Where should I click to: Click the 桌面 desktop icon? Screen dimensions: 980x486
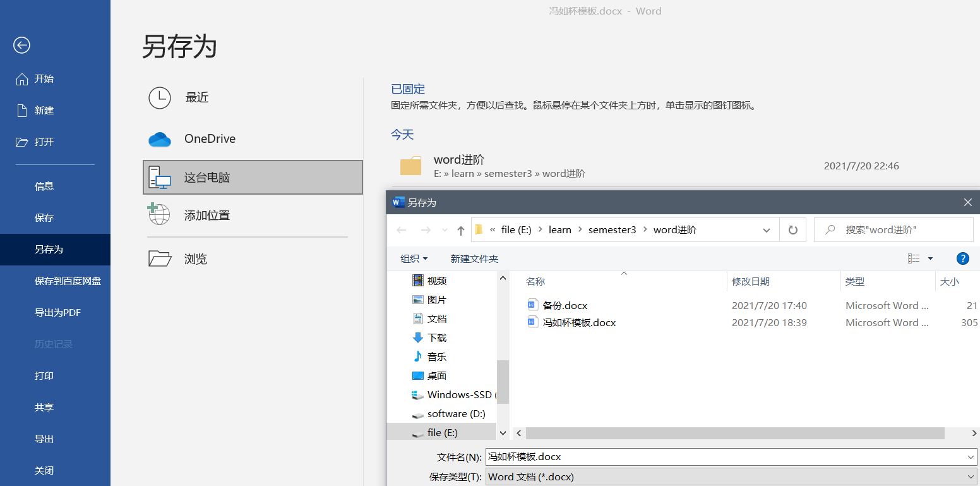pyautogui.click(x=417, y=375)
